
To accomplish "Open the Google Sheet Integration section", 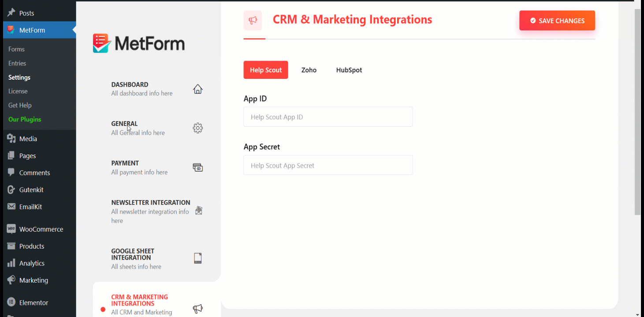I will (156, 259).
